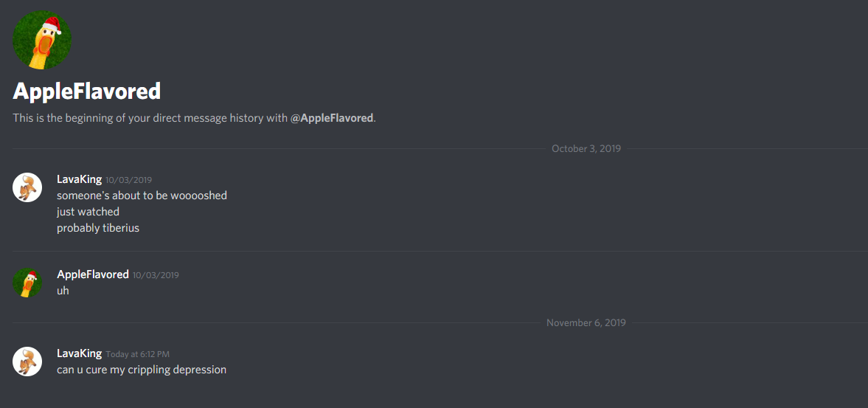The height and width of the screenshot is (408, 868).
Task: Select the message "just watched"
Action: click(88, 212)
